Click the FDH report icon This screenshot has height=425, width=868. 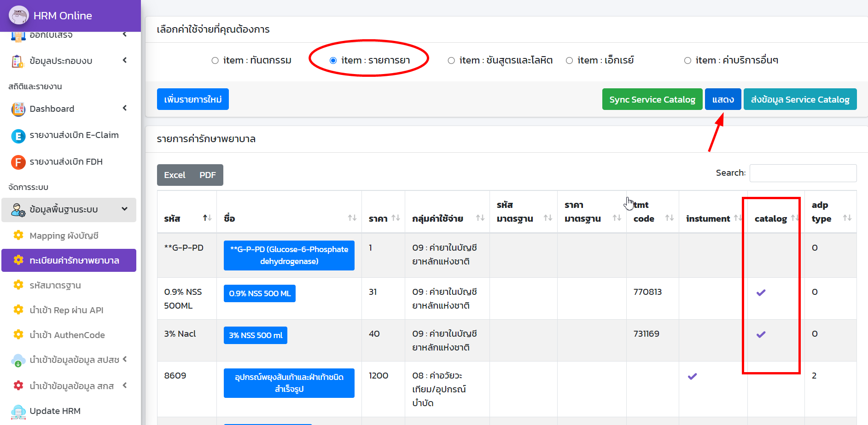[18, 162]
